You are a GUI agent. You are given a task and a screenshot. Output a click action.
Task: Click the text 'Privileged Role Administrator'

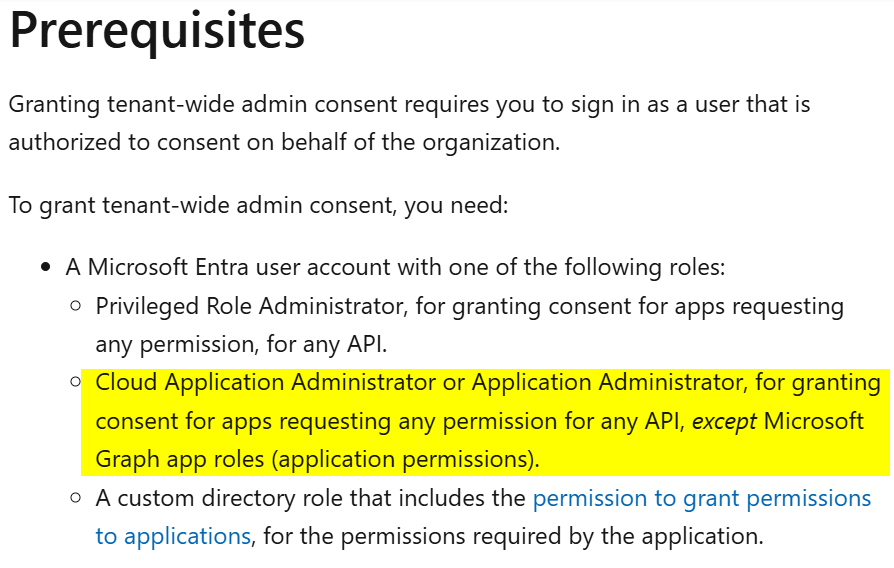point(250,307)
